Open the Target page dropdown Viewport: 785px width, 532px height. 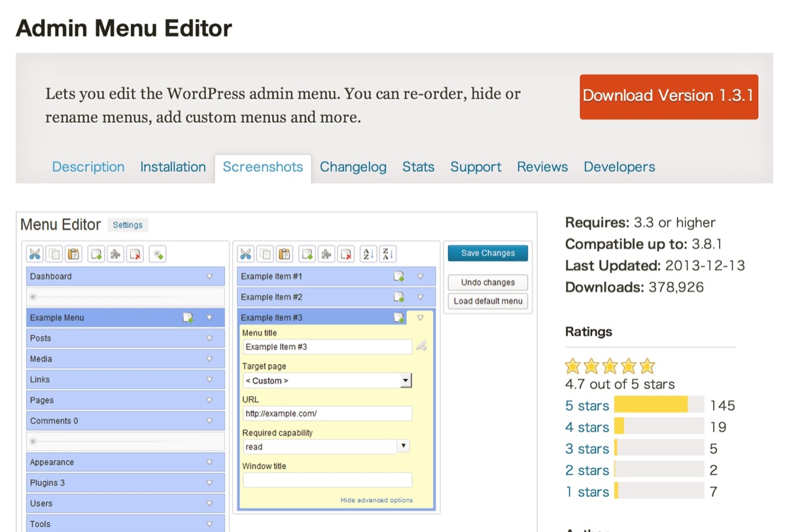pos(327,380)
